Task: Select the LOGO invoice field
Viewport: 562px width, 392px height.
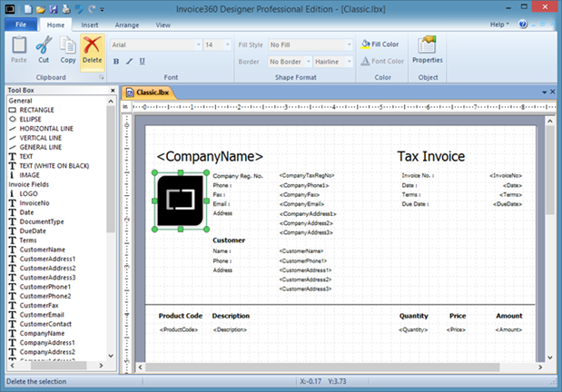Action: (31, 194)
